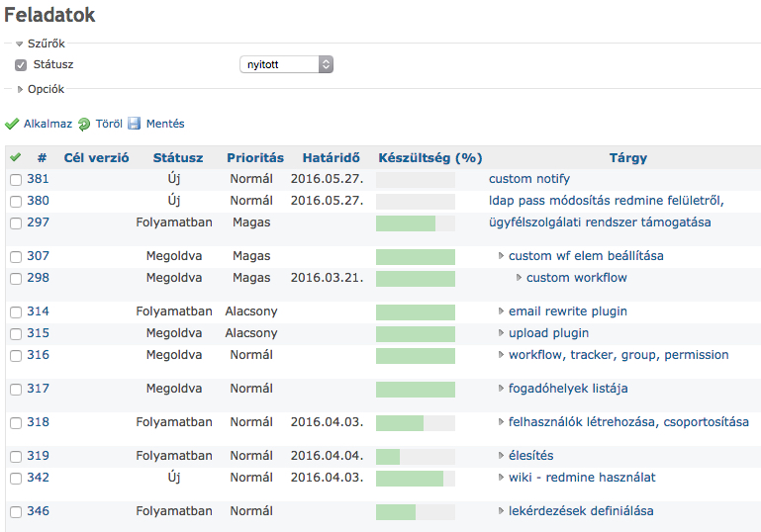Click arrow icon beside upload plugin
761x532 pixels.
(501, 333)
